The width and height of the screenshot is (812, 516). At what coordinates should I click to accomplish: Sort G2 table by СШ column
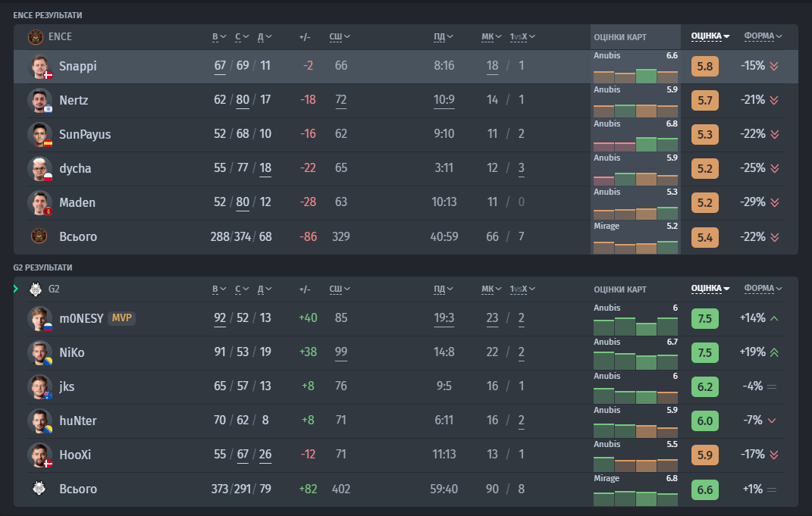[x=340, y=289]
